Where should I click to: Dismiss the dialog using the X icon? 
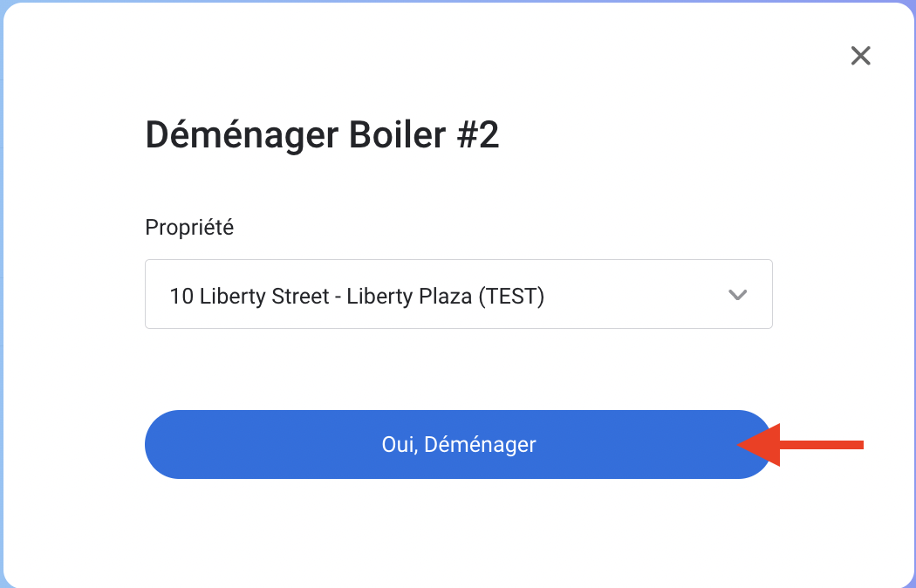pyautogui.click(x=861, y=57)
